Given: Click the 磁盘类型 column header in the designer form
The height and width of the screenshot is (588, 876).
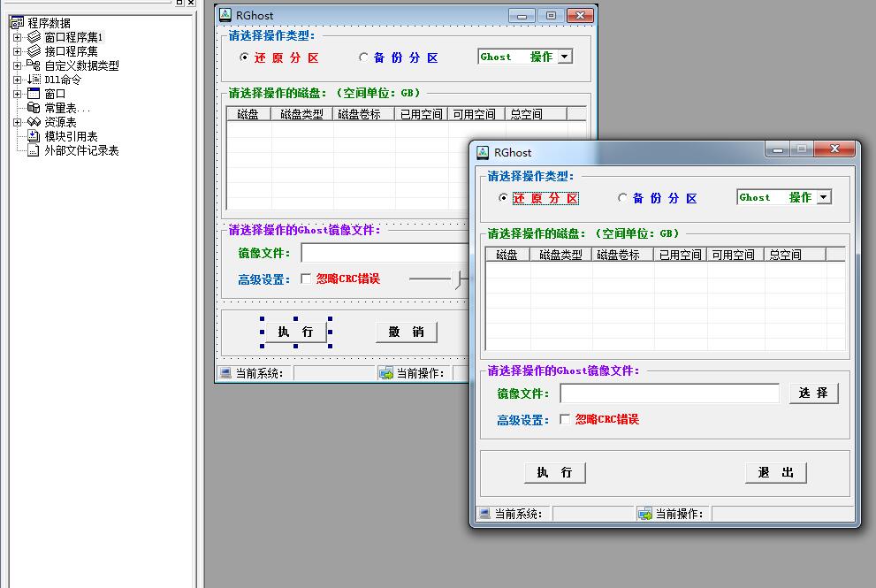Looking at the screenshot, I should pos(301,114).
